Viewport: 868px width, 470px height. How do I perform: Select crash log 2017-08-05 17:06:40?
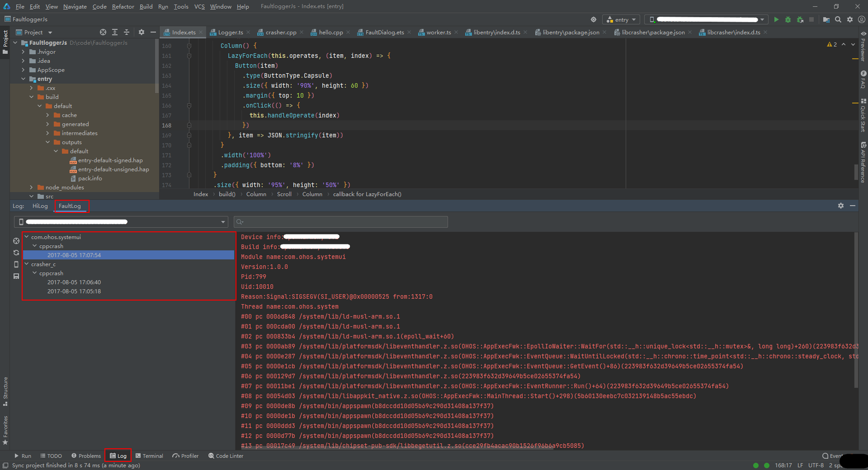(x=74, y=282)
